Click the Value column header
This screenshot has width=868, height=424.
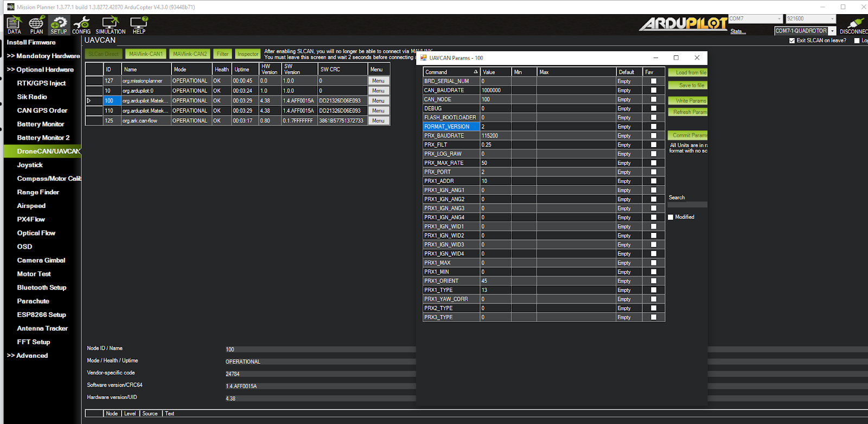coord(496,72)
